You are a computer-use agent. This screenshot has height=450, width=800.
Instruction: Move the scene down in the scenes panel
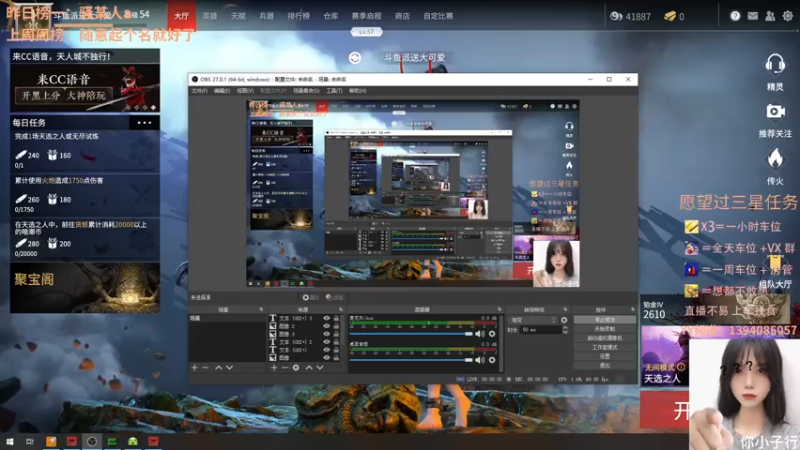click(230, 367)
